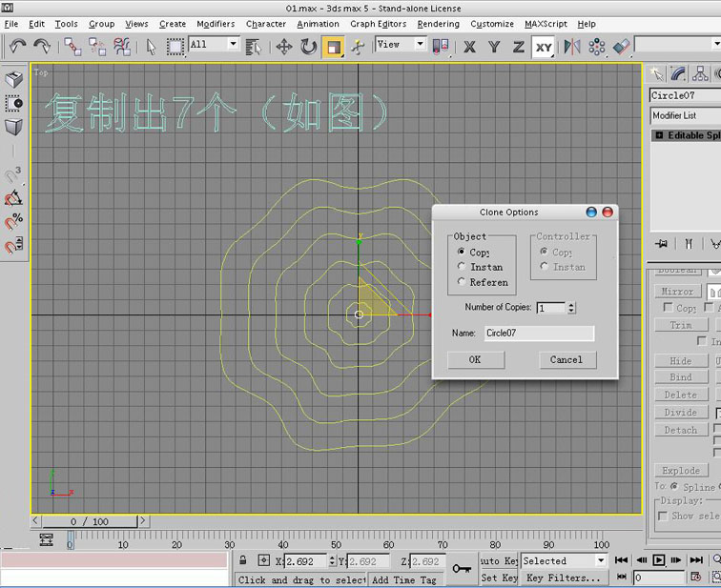Image resolution: width=721 pixels, height=588 pixels.
Task: Click the Play Animation button
Action: [x=658, y=560]
